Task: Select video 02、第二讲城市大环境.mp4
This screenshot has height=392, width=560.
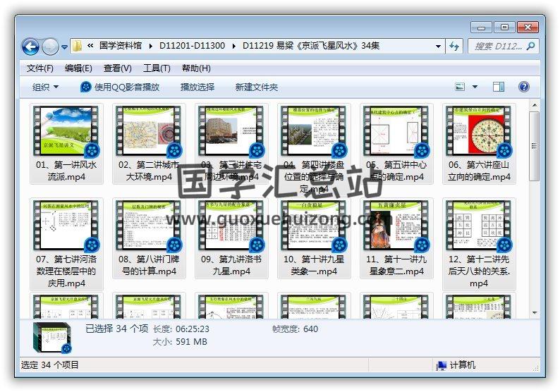Action: (149, 144)
